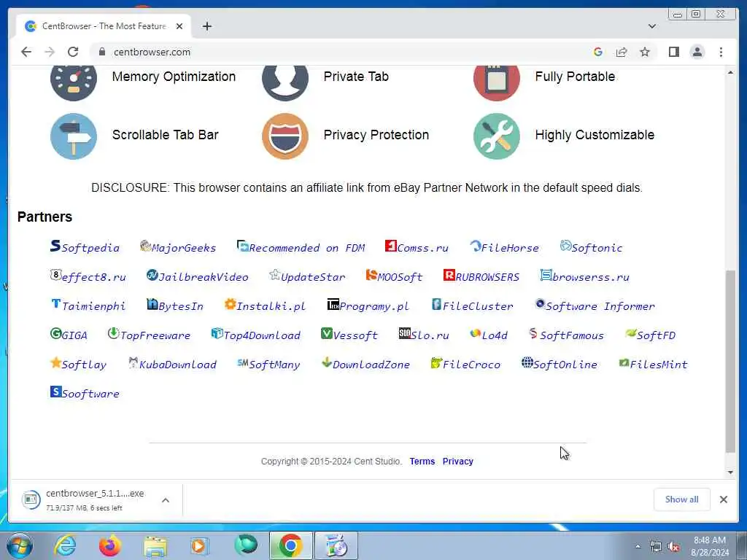The height and width of the screenshot is (560, 747).
Task: Close the downloads bar
Action: 723,499
